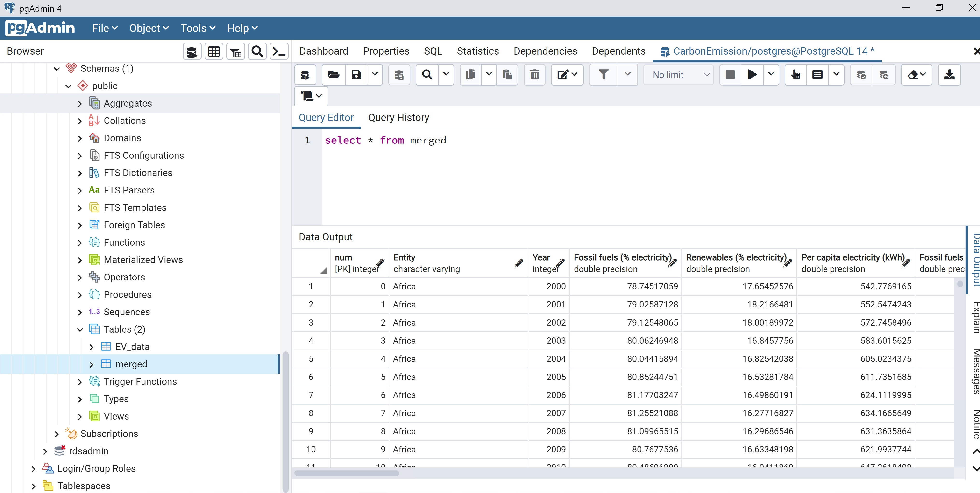Run the query with the Execute play button
The image size is (980, 493).
752,75
